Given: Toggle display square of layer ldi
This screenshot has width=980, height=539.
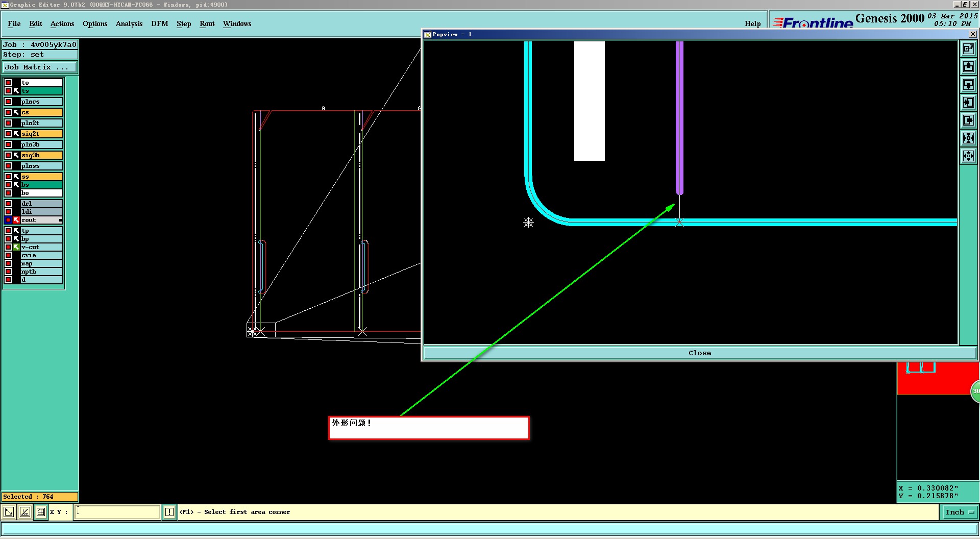Looking at the screenshot, I should [8, 212].
